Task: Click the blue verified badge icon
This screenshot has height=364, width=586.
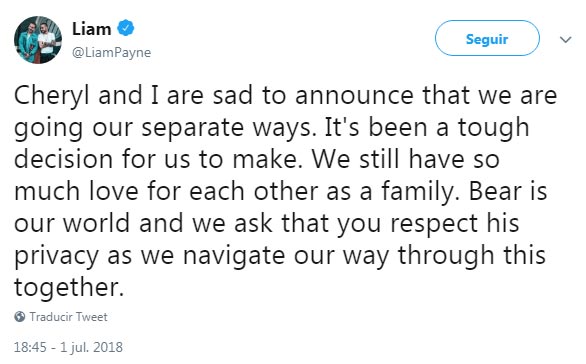Action: click(126, 28)
